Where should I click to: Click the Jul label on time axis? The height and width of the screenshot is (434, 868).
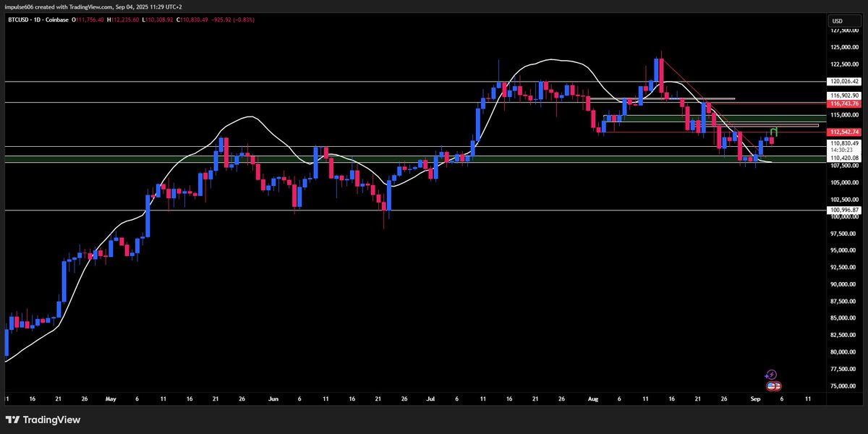click(432, 398)
